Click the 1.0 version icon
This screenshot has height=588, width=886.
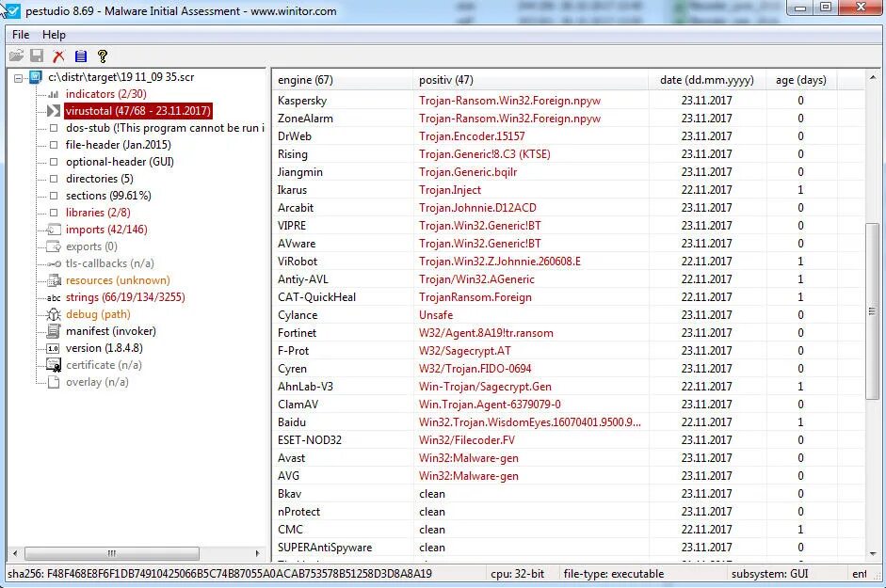[53, 348]
